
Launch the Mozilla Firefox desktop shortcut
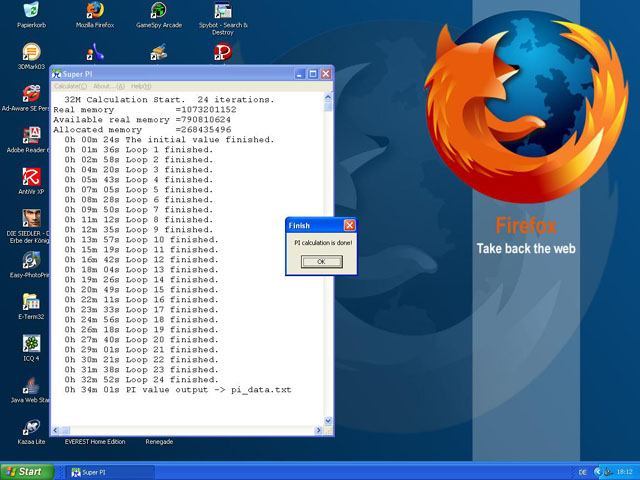point(95,15)
